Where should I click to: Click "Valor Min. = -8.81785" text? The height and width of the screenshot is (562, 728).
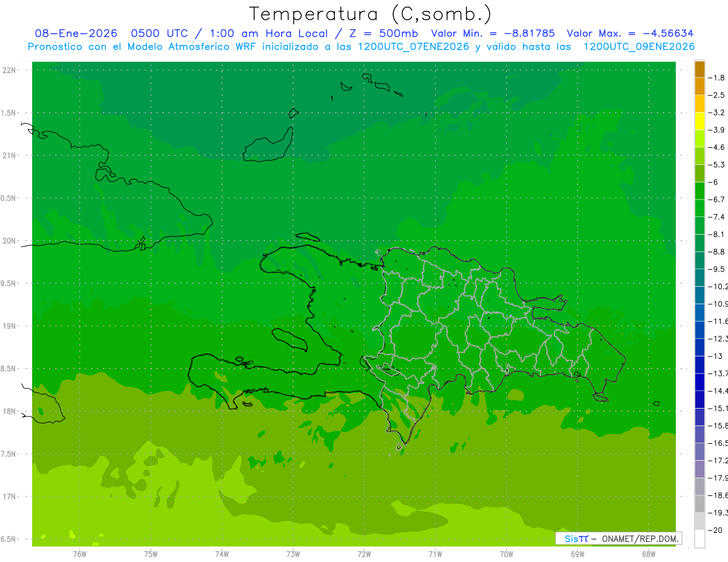tap(493, 33)
